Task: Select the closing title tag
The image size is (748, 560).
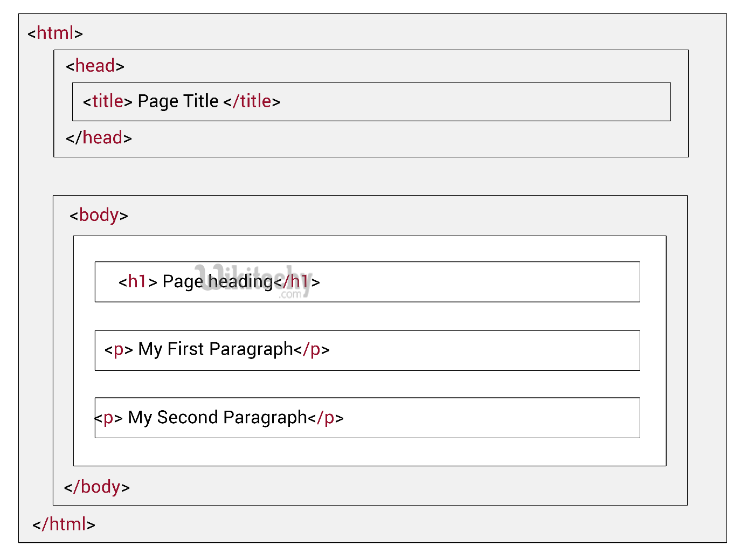Action: (x=252, y=101)
